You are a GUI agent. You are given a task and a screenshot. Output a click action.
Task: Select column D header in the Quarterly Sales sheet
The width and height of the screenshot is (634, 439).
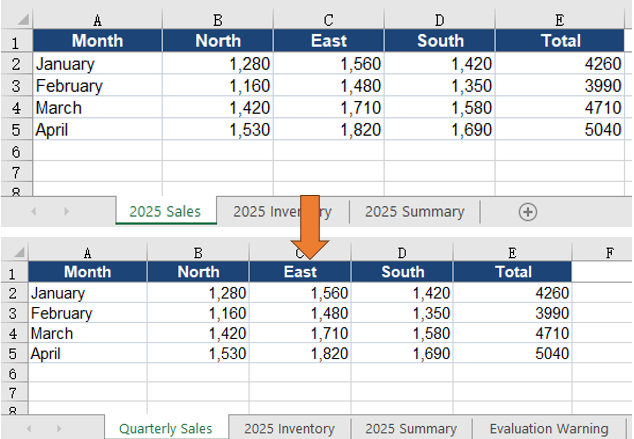(402, 252)
